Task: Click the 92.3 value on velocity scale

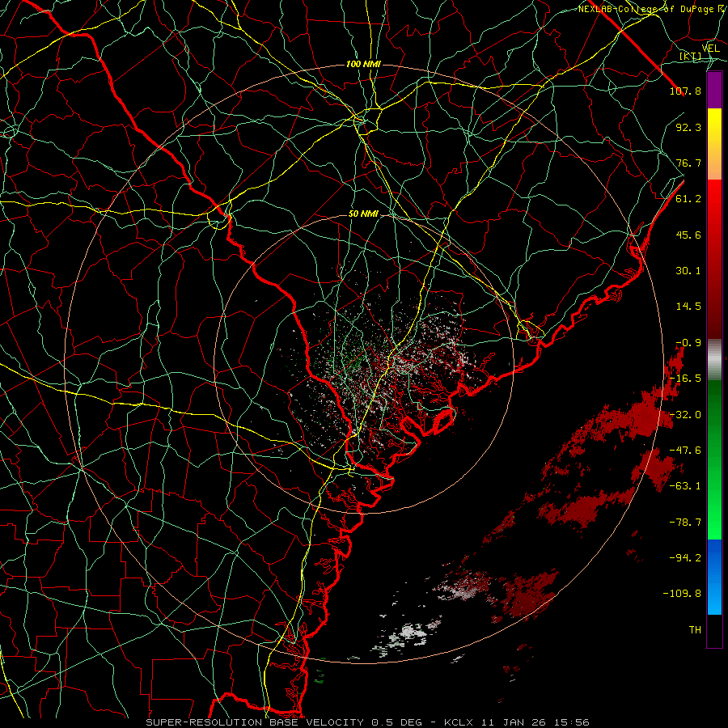Action: 688,127
